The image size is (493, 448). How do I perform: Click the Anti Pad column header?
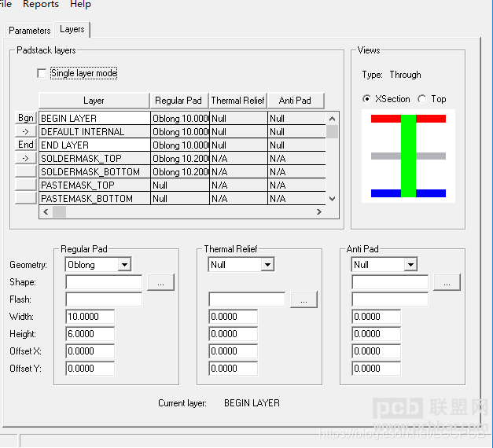[x=295, y=101]
